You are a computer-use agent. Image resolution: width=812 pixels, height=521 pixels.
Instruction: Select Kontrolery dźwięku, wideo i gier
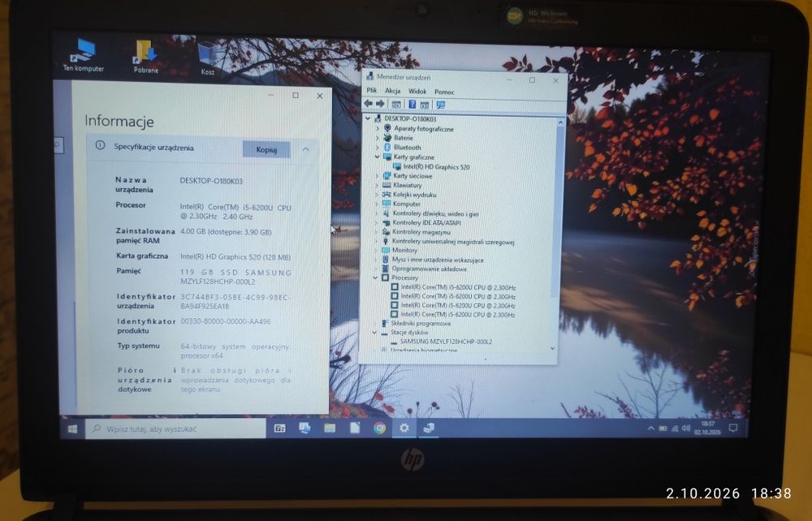(430, 213)
